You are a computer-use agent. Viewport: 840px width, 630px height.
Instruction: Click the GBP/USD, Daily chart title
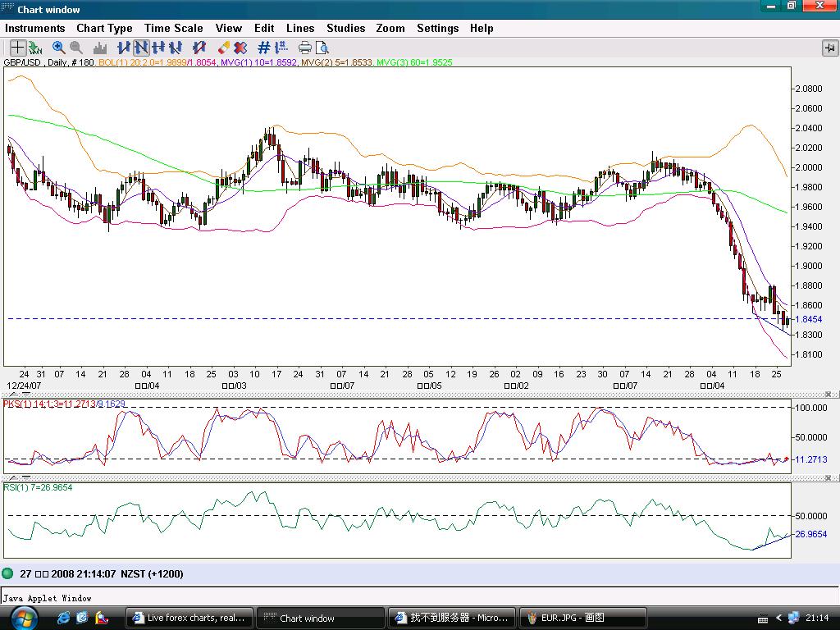coord(48,62)
